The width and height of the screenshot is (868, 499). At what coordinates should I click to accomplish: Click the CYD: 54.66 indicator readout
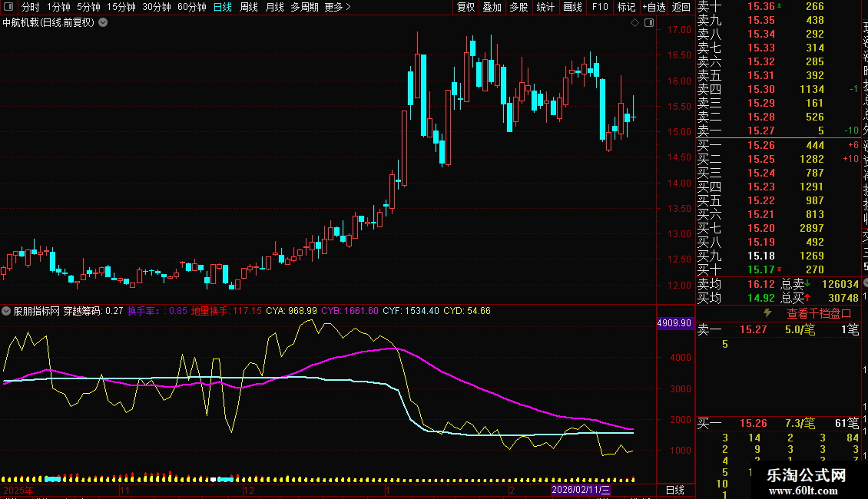[467, 311]
